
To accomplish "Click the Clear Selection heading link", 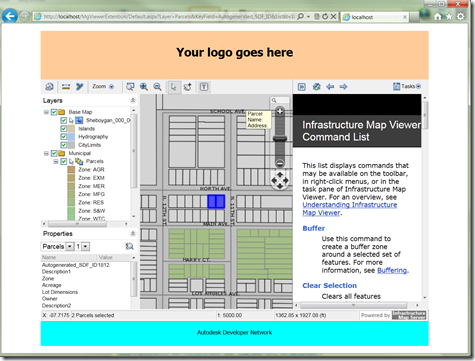I will click(329, 286).
